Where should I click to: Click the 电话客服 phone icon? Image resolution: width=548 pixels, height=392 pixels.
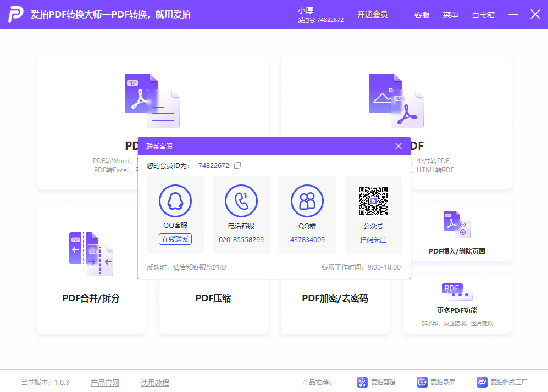[241, 201]
